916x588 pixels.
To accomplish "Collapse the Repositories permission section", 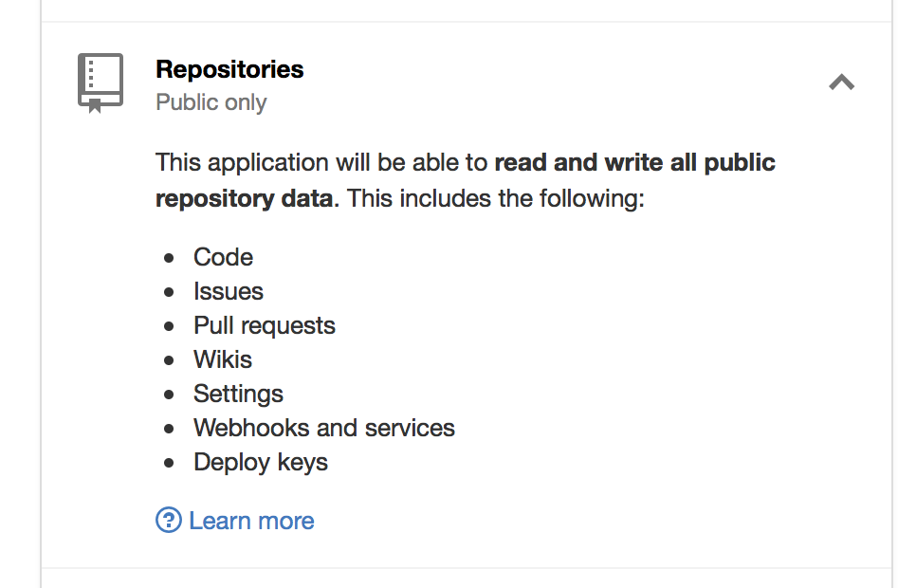I will (841, 83).
